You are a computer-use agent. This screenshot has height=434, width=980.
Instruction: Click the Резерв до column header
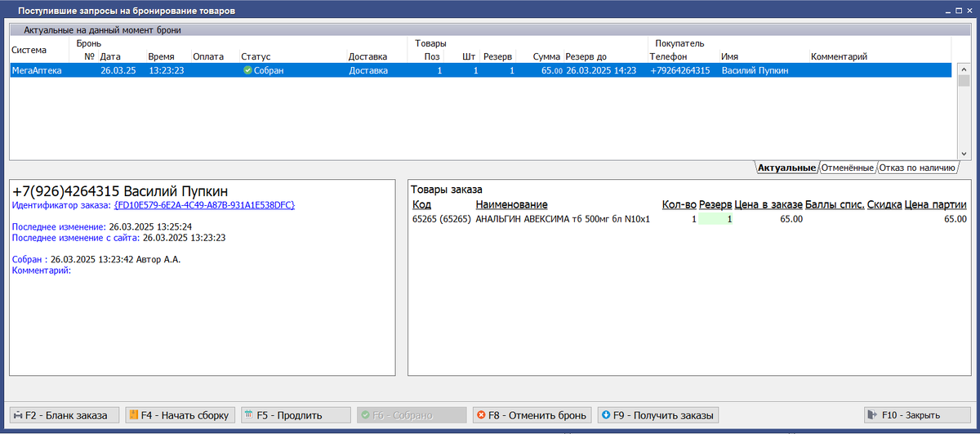(586, 57)
